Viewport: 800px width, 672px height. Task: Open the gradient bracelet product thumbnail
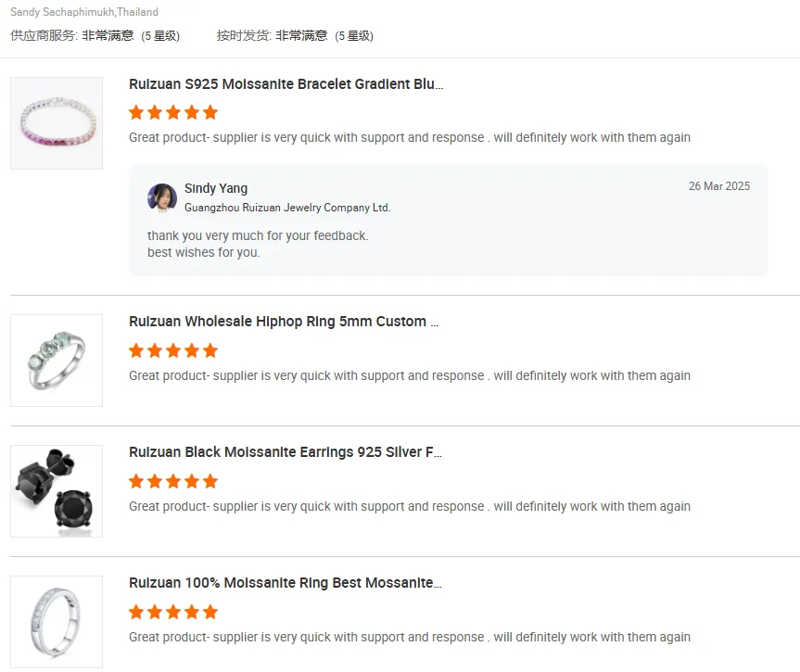tap(57, 123)
